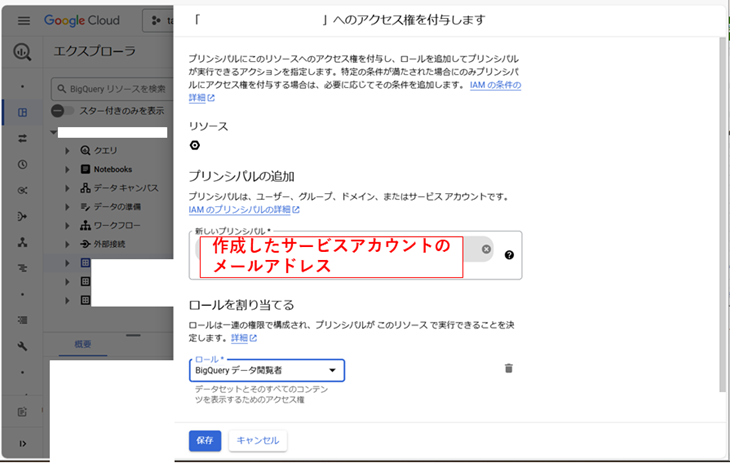Select the ワークフロー label in explorer
This screenshot has width=730, height=463.
[x=117, y=225]
